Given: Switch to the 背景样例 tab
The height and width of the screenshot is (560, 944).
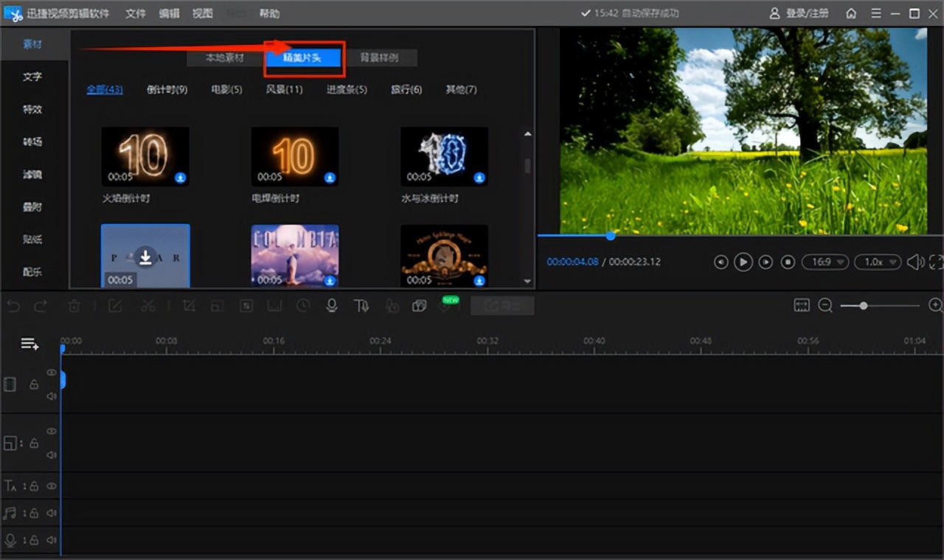Looking at the screenshot, I should point(379,57).
